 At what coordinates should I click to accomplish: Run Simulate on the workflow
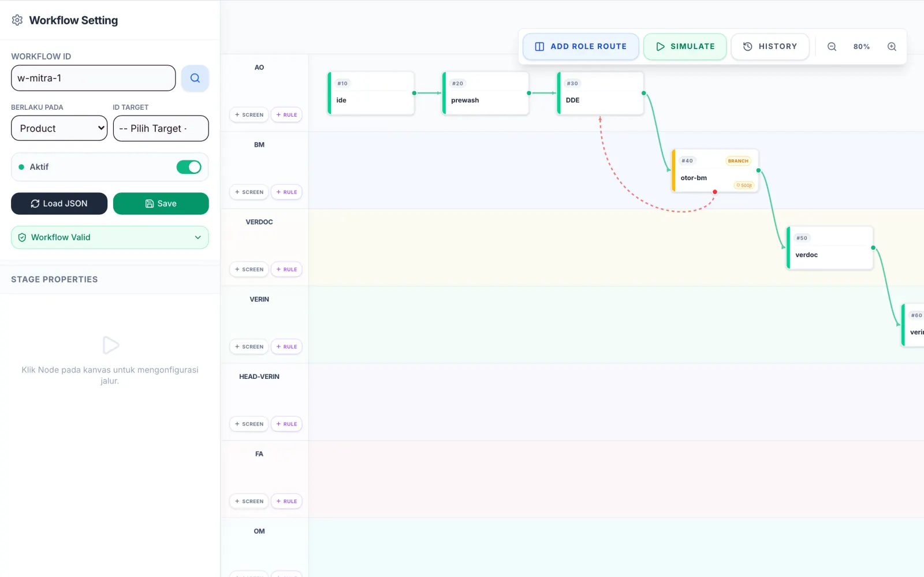point(685,46)
